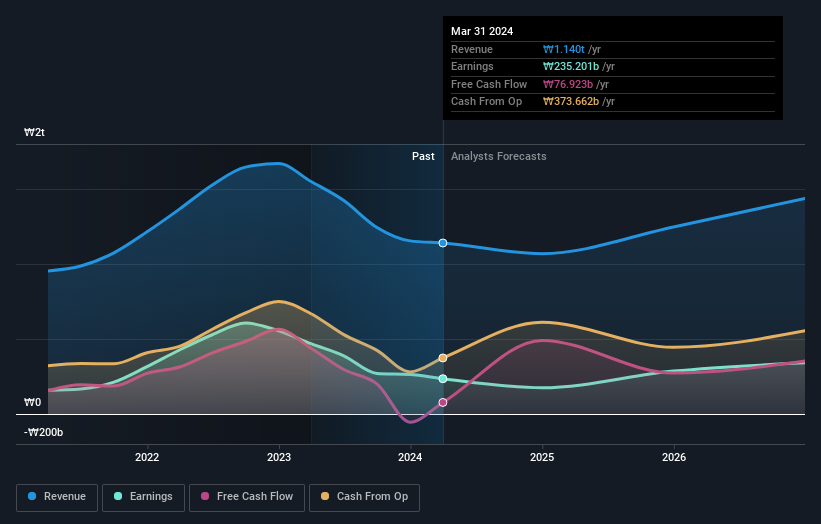This screenshot has width=821, height=524.
Task: Click the ₩1.140t revenue value in tooltip
Action: [563, 49]
